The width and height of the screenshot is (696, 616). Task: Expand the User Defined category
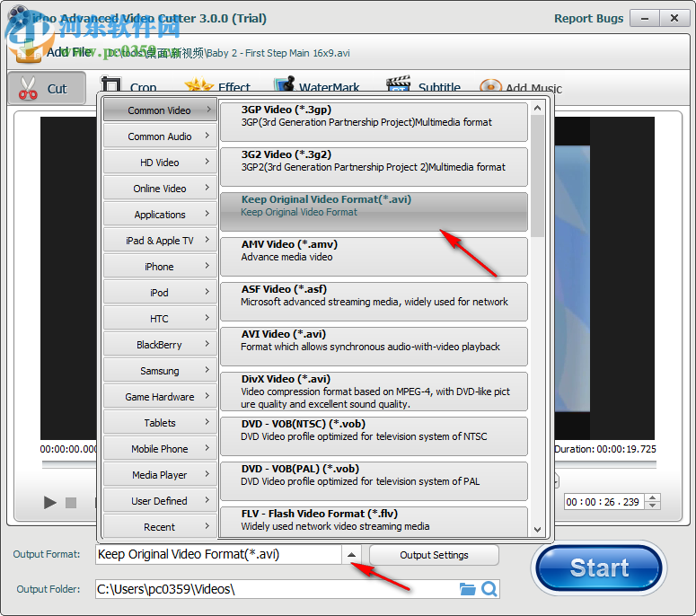pyautogui.click(x=160, y=500)
